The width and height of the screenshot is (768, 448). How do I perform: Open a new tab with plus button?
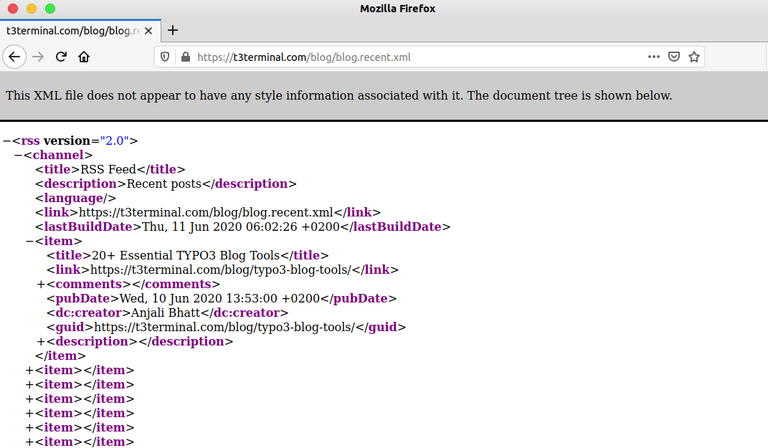[x=172, y=30]
